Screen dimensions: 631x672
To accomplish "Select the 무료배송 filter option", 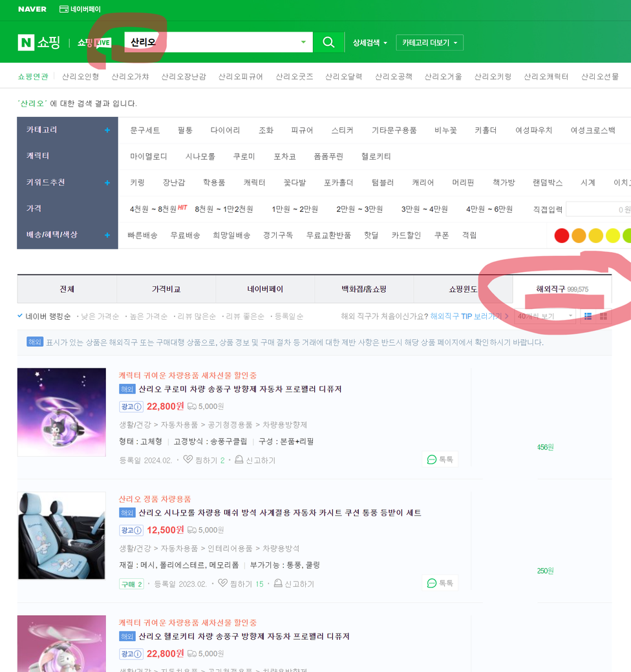I will (x=185, y=235).
